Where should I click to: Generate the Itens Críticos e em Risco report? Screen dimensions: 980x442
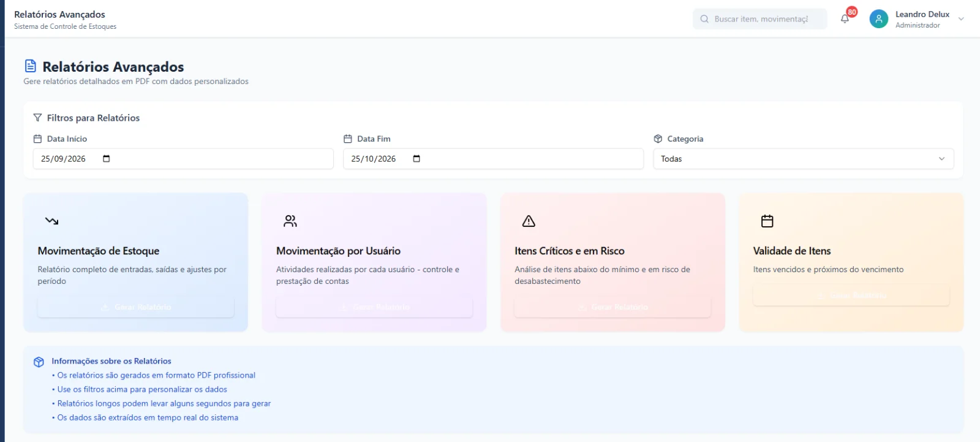[612, 307]
